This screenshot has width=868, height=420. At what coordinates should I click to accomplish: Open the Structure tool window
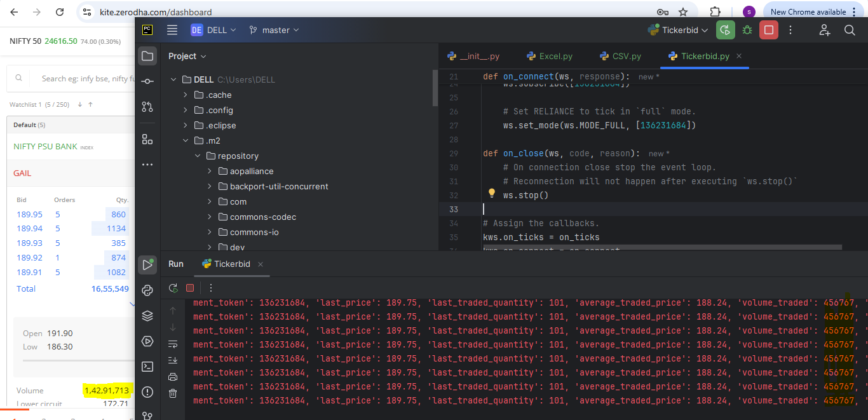pos(147,139)
